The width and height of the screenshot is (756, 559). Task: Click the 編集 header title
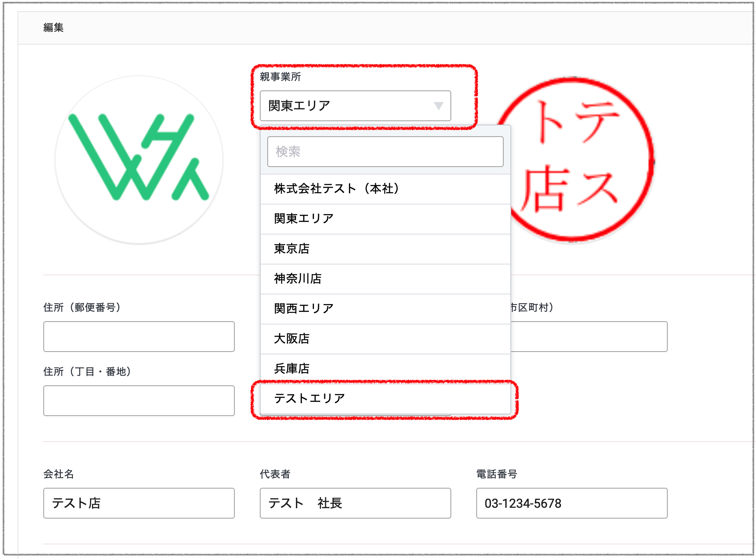click(53, 27)
